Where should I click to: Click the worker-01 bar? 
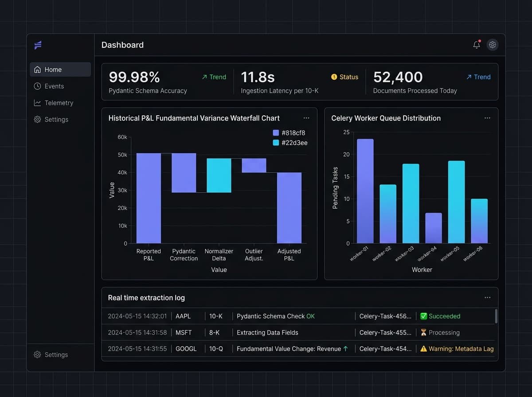click(x=365, y=191)
